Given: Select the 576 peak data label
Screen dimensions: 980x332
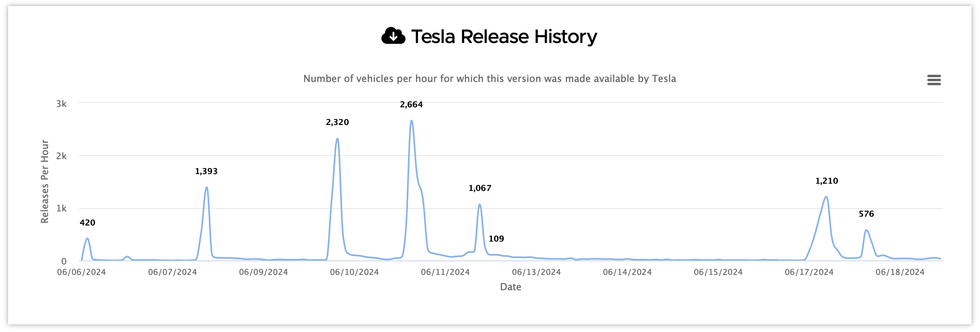Looking at the screenshot, I should pyautogui.click(x=866, y=214).
